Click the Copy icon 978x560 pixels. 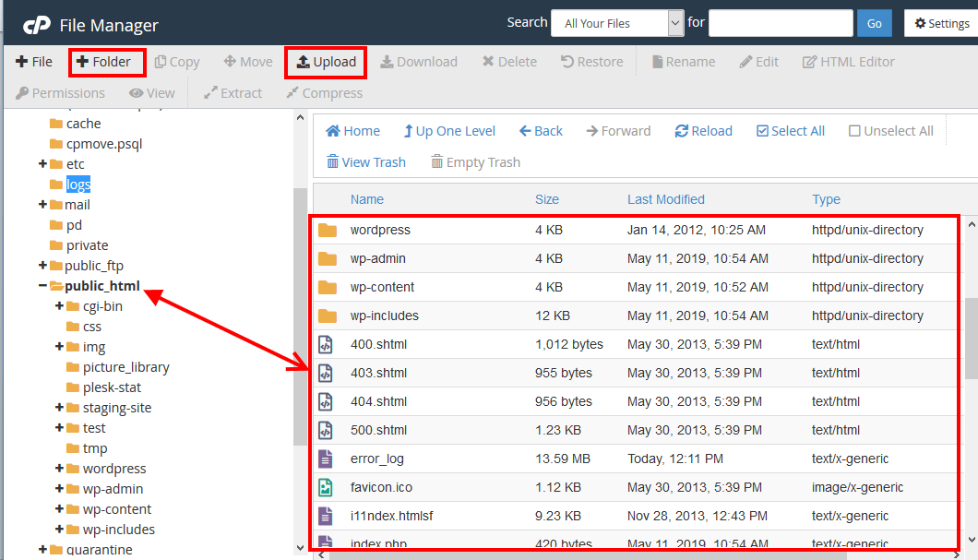point(176,61)
